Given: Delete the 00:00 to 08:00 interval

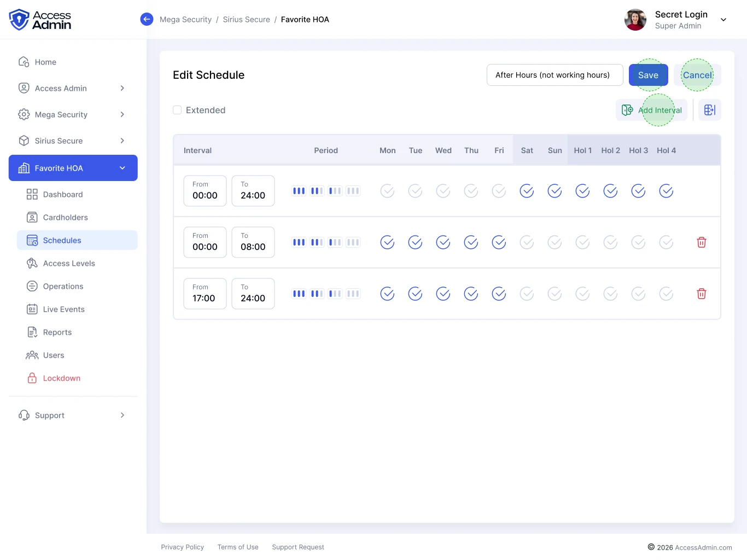Looking at the screenshot, I should coord(702,242).
